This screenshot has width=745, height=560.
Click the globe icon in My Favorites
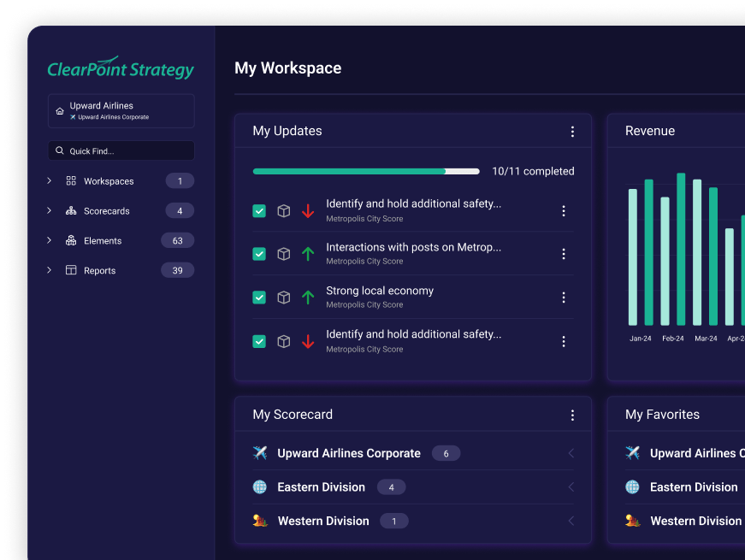[632, 486]
